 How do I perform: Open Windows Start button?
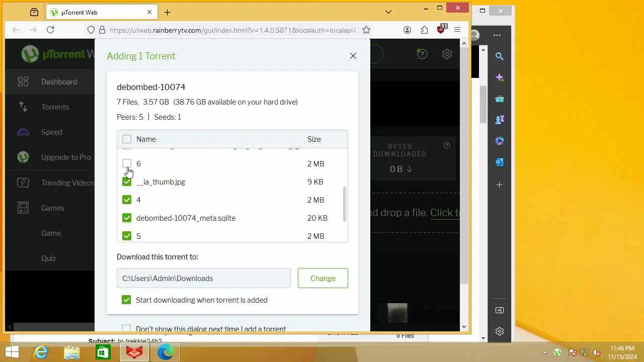point(12,352)
